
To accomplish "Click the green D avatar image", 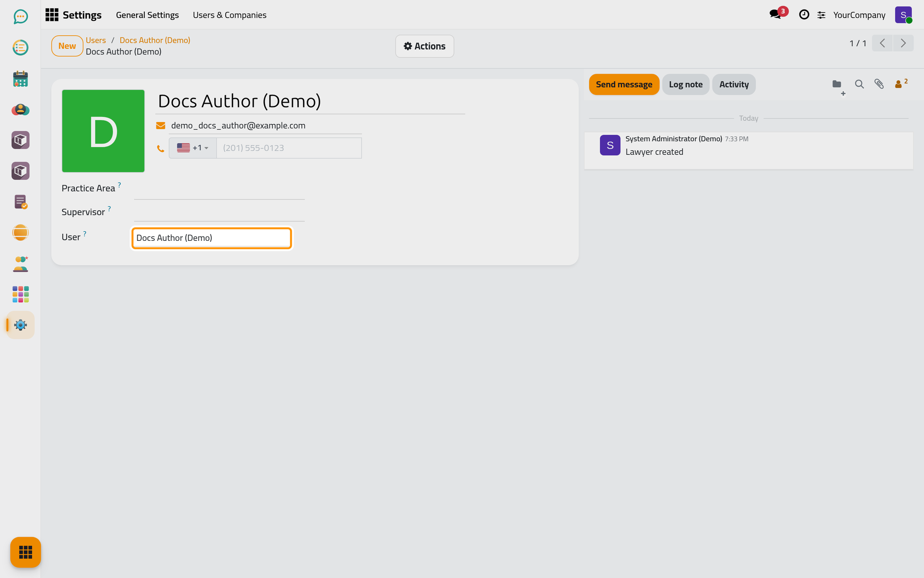I will pyautogui.click(x=103, y=131).
